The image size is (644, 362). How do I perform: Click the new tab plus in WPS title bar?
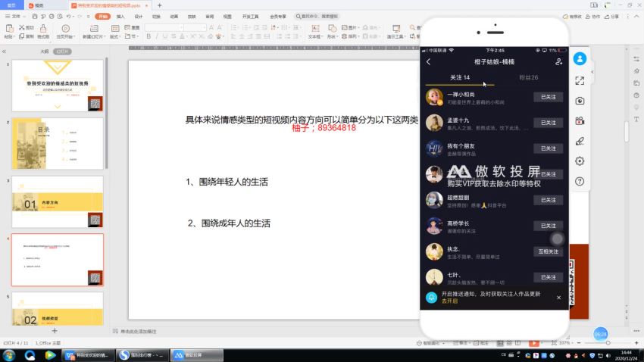[x=159, y=5]
